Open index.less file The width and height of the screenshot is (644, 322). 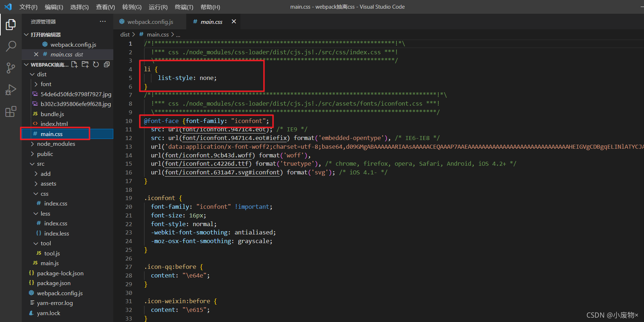pyautogui.click(x=67, y=233)
